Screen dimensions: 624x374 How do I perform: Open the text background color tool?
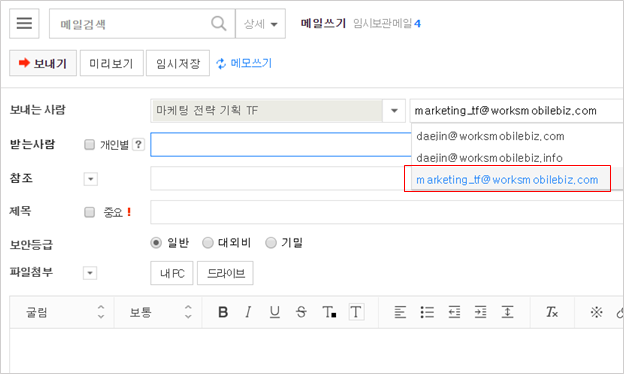[x=356, y=312]
